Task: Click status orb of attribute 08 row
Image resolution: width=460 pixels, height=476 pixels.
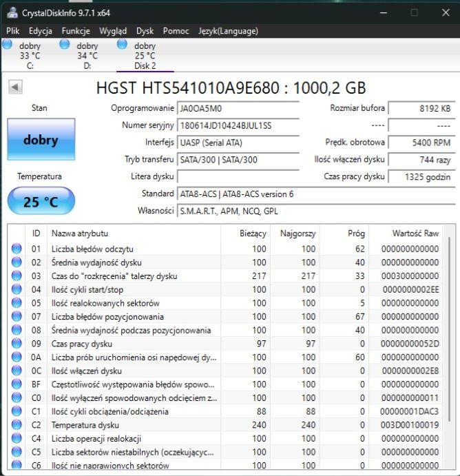Action: pos(17,330)
